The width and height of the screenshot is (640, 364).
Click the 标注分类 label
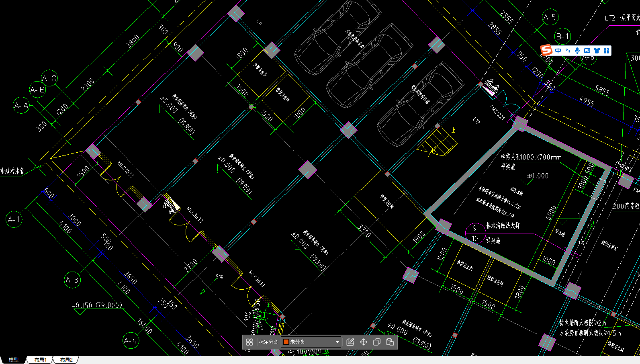coord(268,342)
